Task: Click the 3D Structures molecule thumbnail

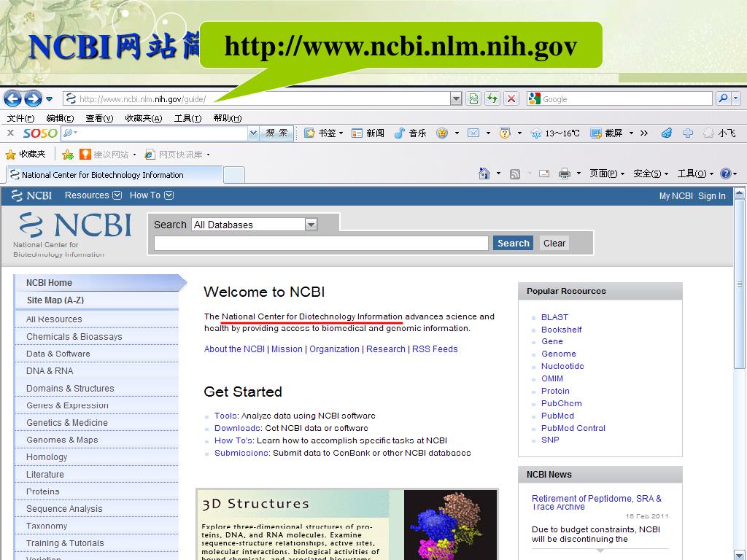Action: point(450,525)
